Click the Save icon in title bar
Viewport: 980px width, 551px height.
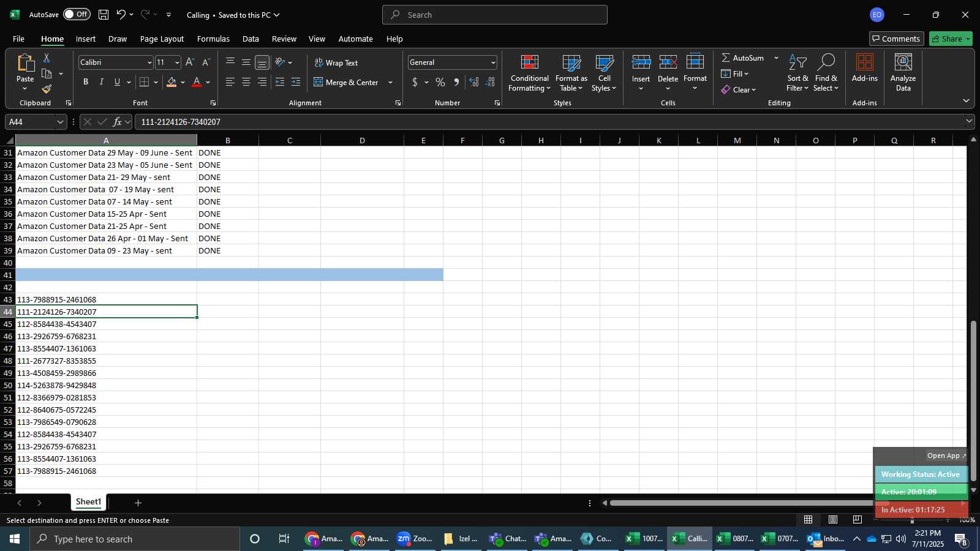click(x=104, y=15)
